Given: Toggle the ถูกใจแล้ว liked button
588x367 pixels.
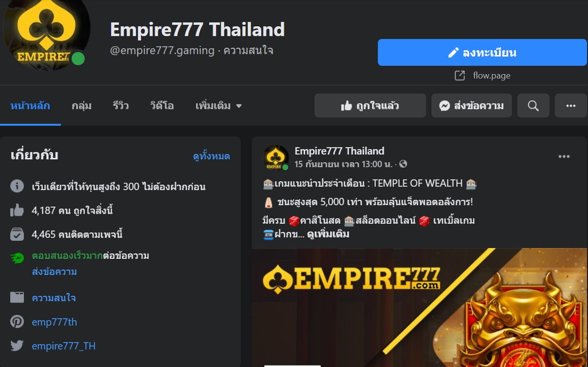Looking at the screenshot, I should click(370, 106).
